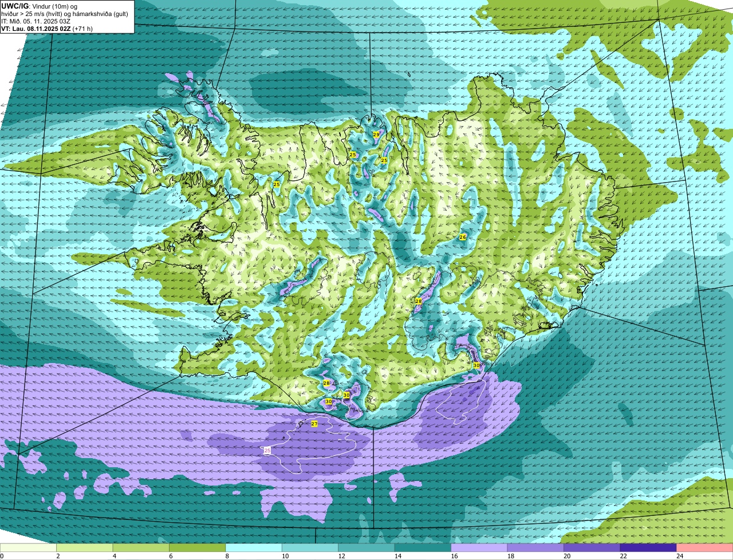Image resolution: width=733 pixels, height=560 pixels.
Task: Click the white 25 contour label in the sea
Action: point(267,451)
